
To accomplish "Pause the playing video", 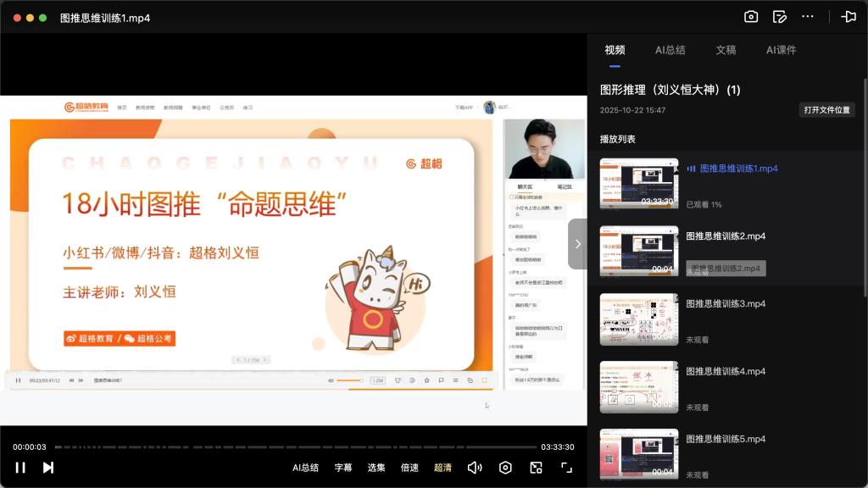I will click(20, 467).
